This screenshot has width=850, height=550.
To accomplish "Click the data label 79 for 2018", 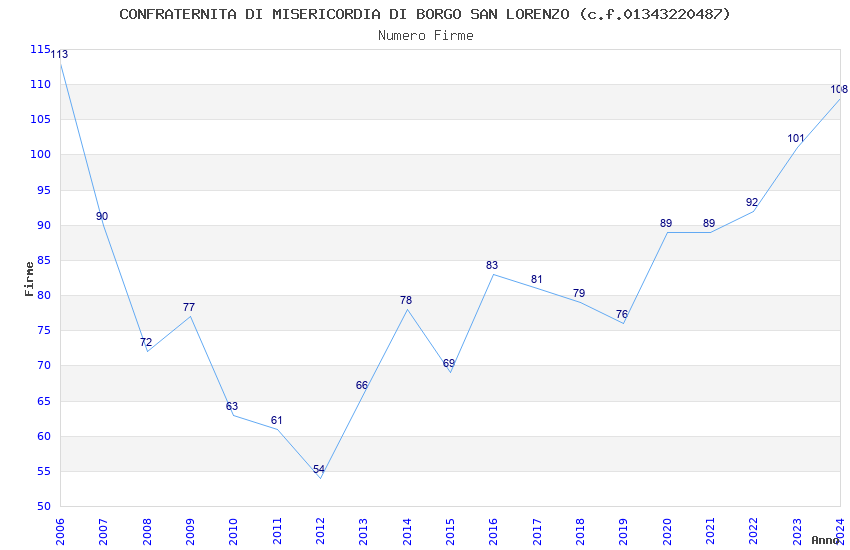I will coord(579,293).
